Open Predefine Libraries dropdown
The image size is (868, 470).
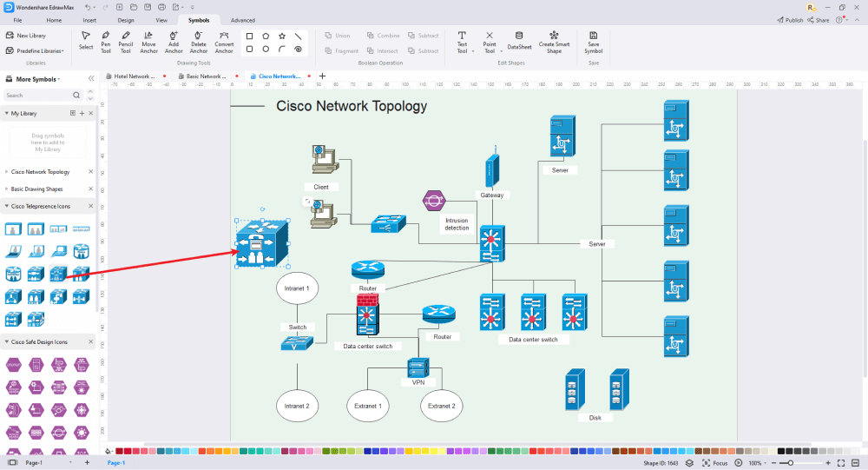35,51
